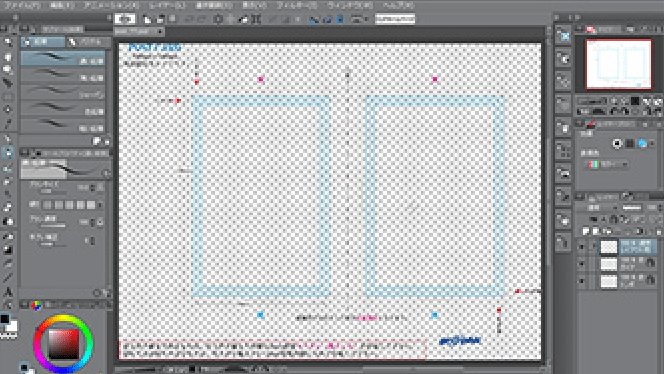Select the bottom layer thumbnail in Layer panel
The image size is (664, 374).
[x=609, y=281]
